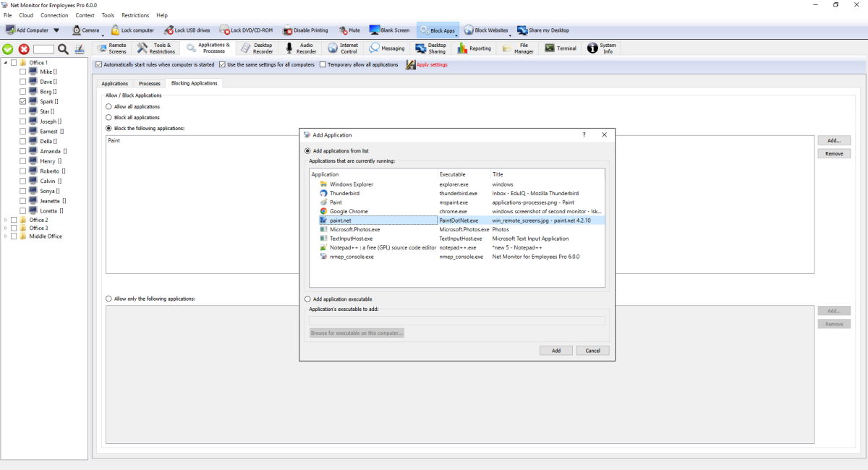Select the Disable Printing icon

pos(288,30)
